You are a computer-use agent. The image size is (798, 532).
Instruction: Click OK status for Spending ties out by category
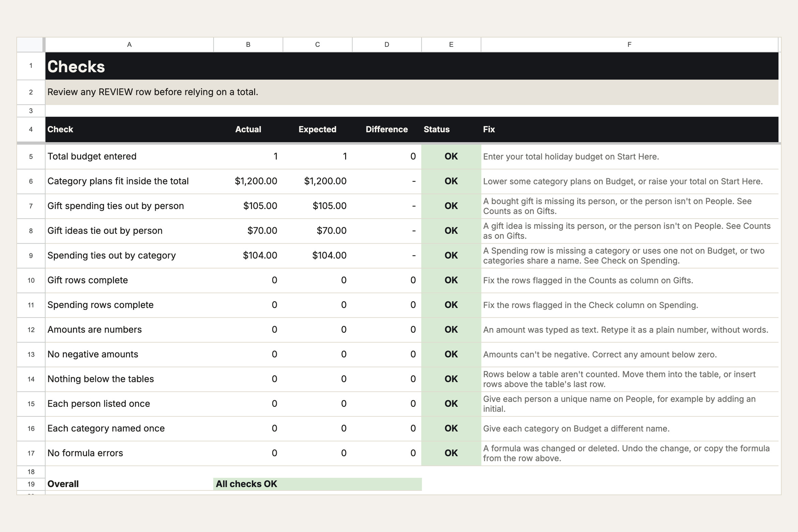[x=451, y=255]
